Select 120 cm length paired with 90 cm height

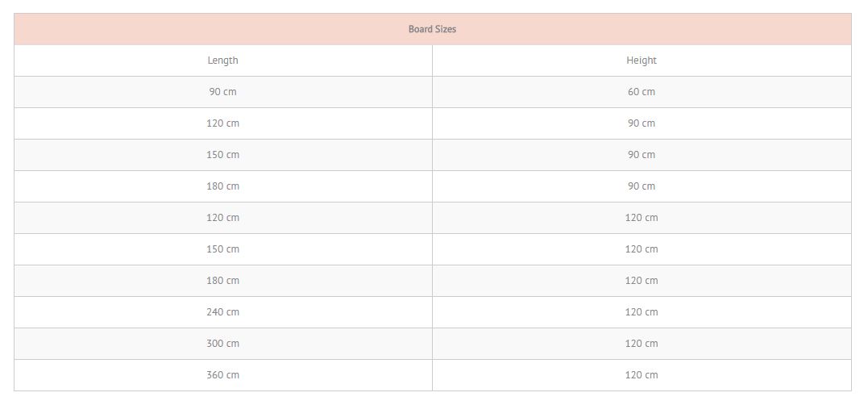[x=223, y=123]
